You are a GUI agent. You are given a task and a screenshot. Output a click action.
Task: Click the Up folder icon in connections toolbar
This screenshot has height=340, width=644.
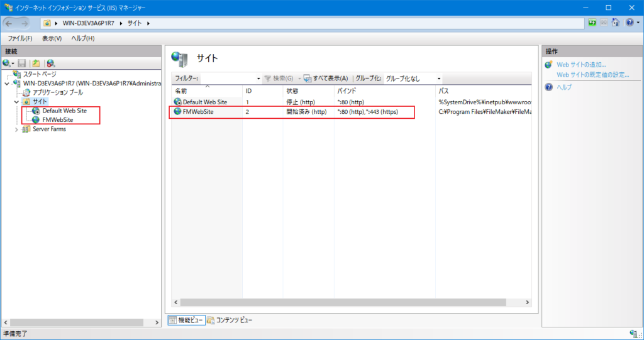coord(36,63)
